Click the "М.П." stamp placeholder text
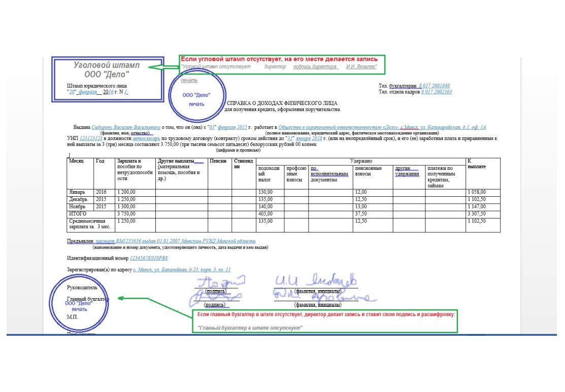Image resolution: width=565 pixels, height=392 pixels. coord(72,317)
